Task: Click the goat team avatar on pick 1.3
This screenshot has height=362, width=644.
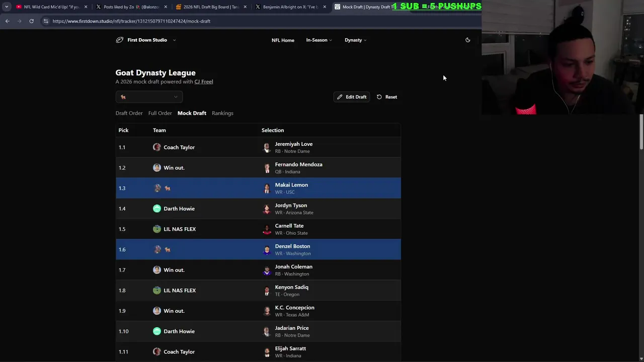Action: (x=157, y=188)
